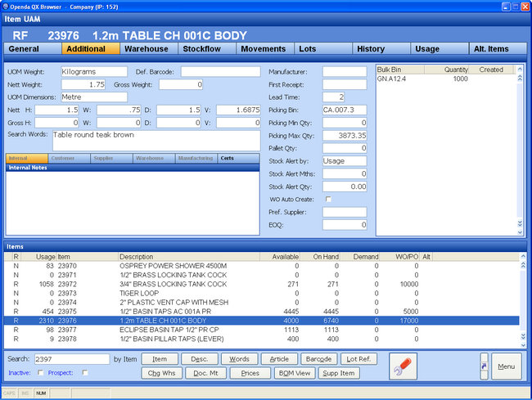Click the Lead Time field
This screenshot has height=400, width=532.
coord(333,97)
